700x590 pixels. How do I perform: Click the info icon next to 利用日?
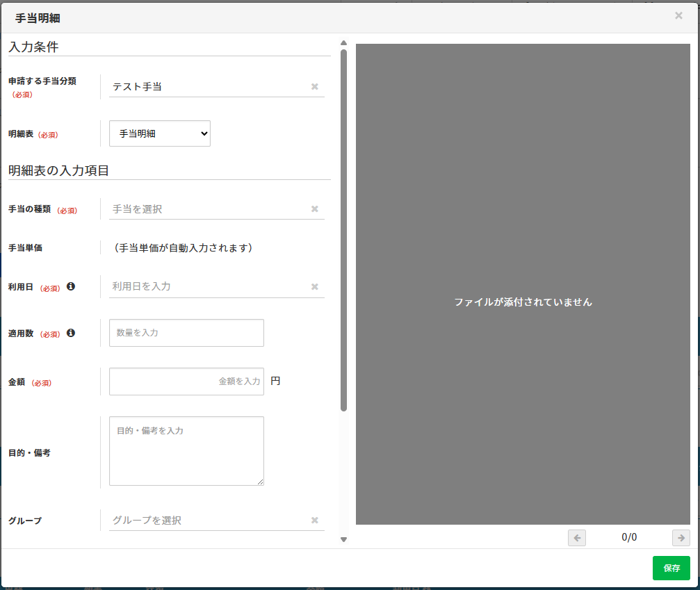(x=71, y=286)
